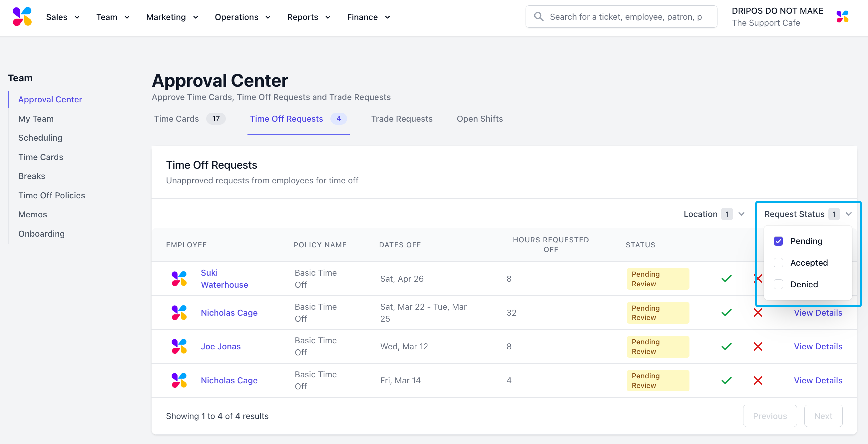This screenshot has height=444, width=868.
Task: Uncheck the Pending status filter
Action: click(778, 241)
